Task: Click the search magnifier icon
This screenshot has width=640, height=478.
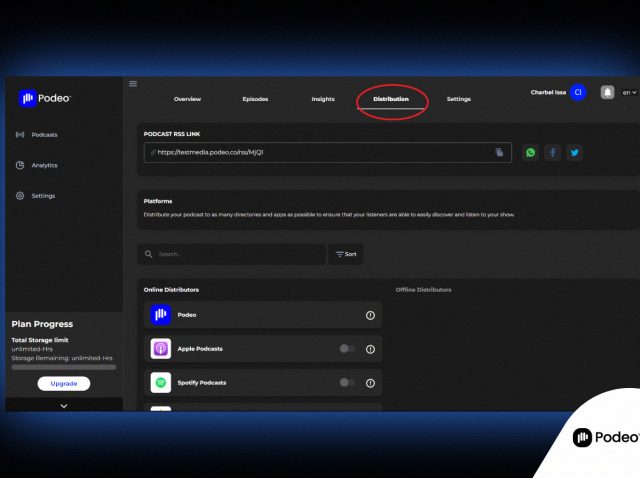Action: [x=149, y=254]
